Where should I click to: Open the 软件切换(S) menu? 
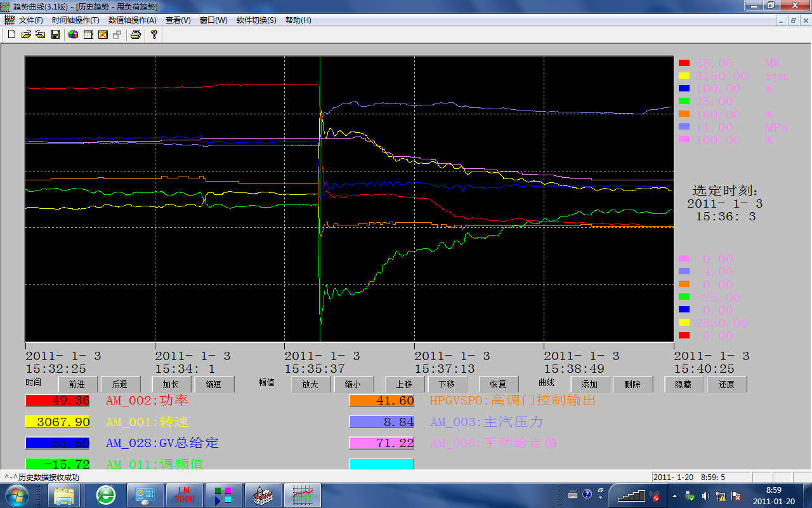256,20
